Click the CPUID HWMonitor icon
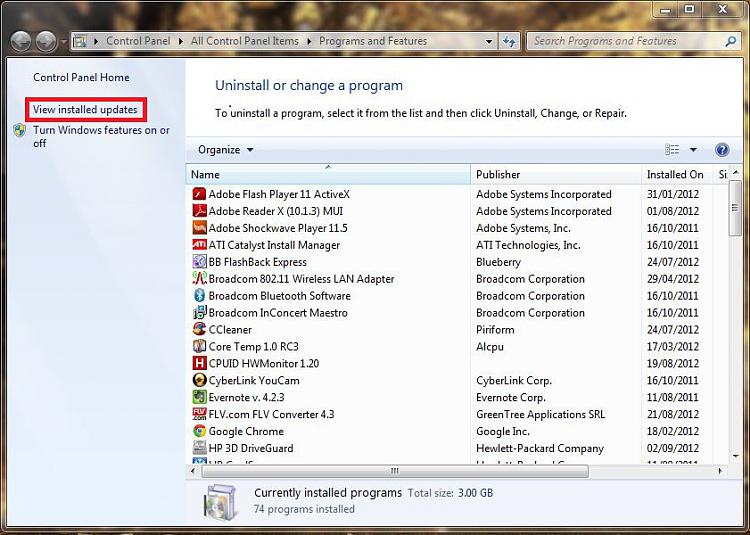 point(199,363)
